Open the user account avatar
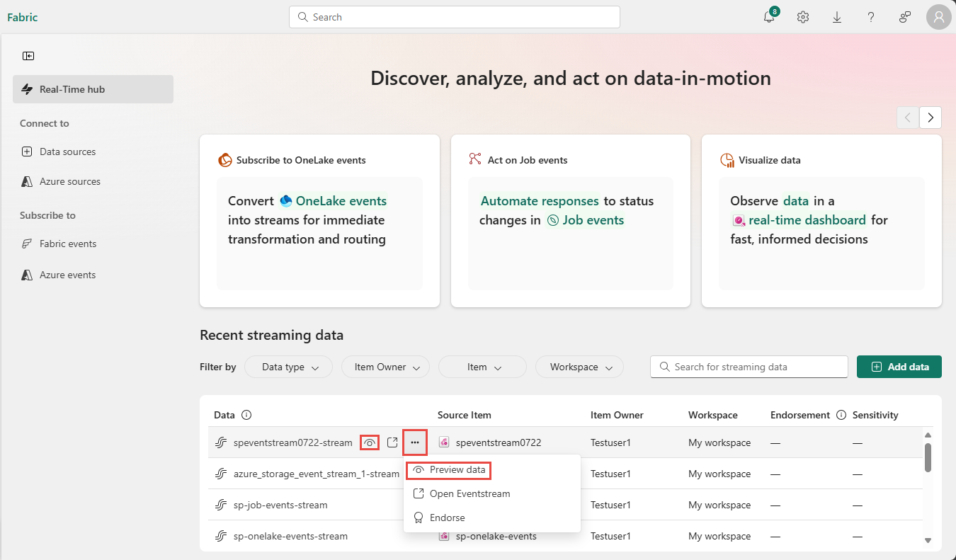 pyautogui.click(x=938, y=17)
